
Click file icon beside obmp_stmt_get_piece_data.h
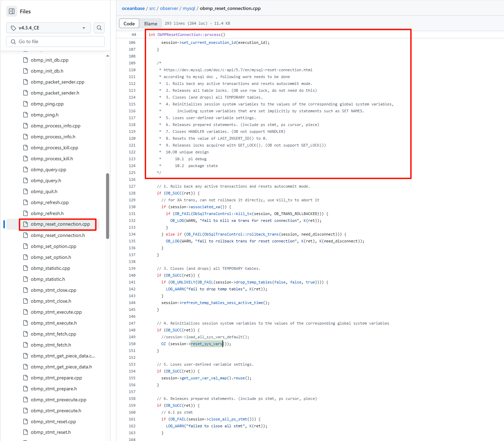(x=25, y=367)
